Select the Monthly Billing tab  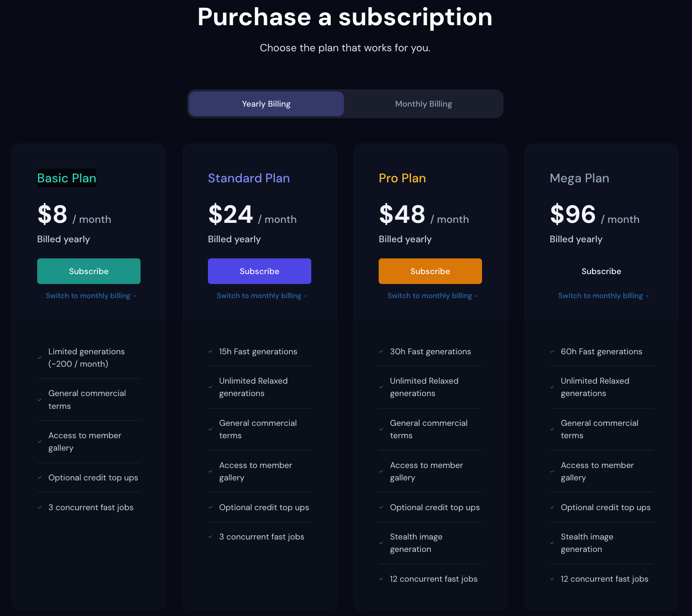(423, 104)
